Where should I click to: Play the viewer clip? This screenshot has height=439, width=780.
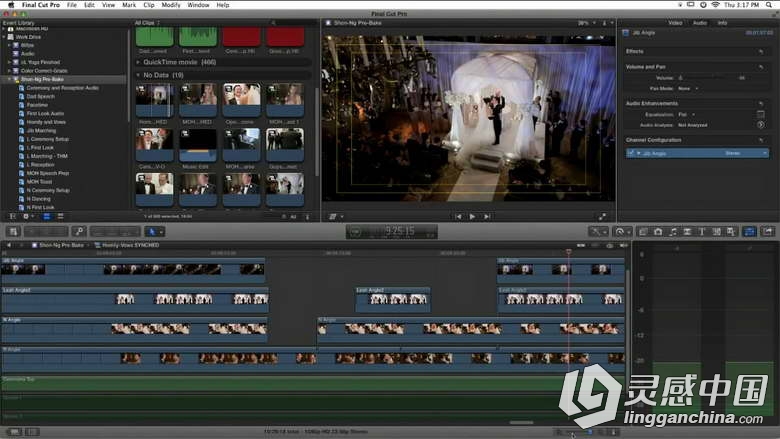tap(472, 217)
